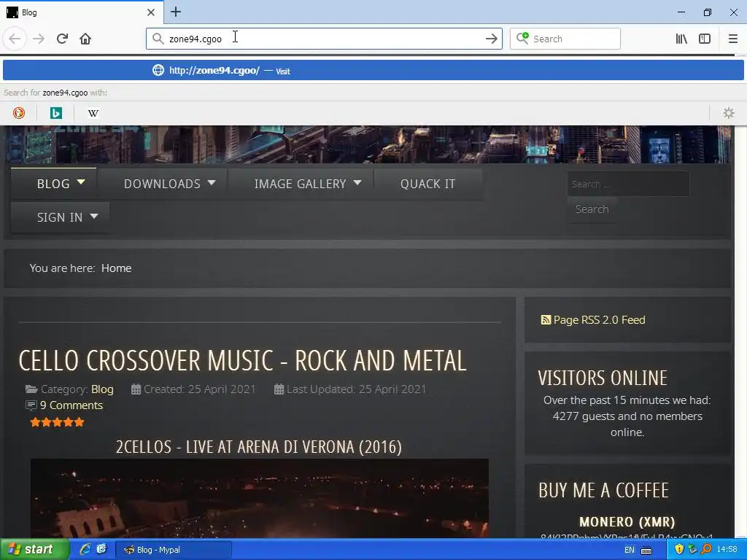This screenshot has height=560, width=747.
Task: Close the Blog tab
Action: point(150,12)
